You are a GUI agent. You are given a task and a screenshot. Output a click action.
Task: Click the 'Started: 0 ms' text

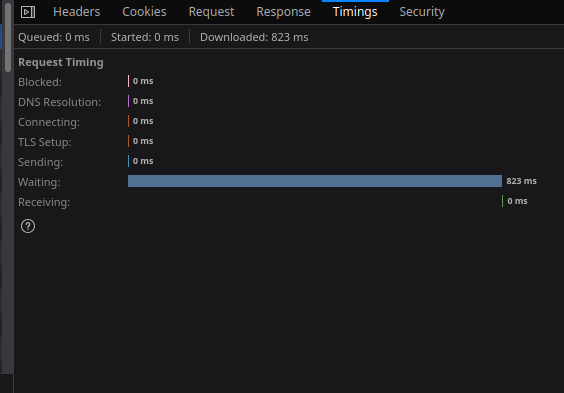[145, 37]
